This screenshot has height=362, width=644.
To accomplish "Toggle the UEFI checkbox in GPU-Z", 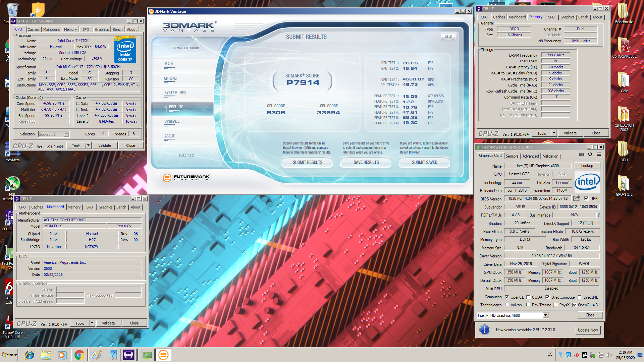I will 586,198.
